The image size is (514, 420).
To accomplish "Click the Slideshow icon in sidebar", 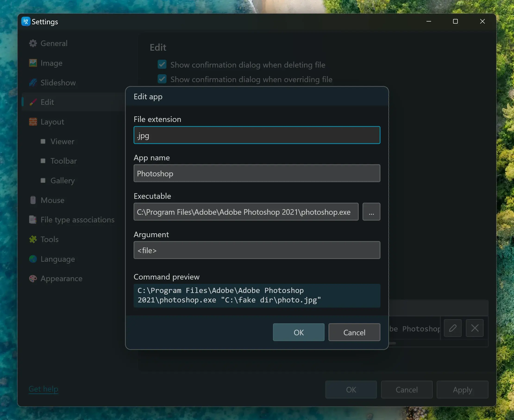I will (x=33, y=83).
